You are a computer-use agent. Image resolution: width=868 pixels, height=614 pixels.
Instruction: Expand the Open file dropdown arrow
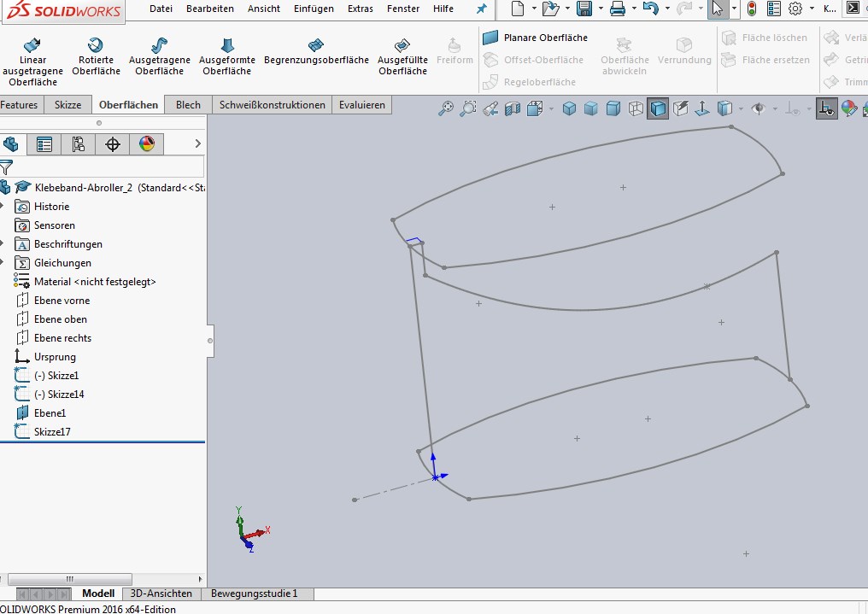[567, 9]
